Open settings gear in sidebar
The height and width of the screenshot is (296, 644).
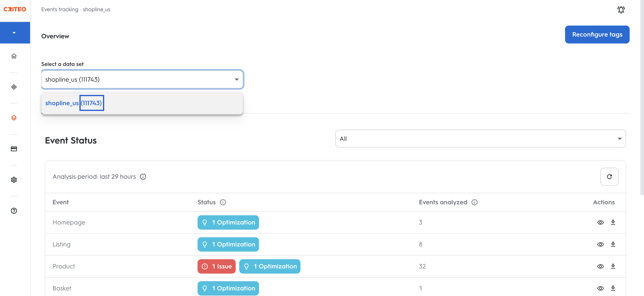coord(14,180)
